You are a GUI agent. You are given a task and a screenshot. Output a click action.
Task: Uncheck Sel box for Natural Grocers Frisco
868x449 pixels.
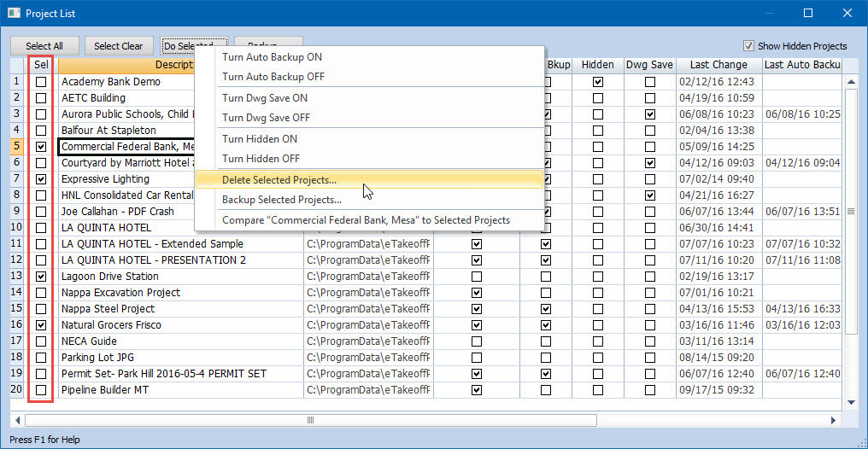[x=41, y=325]
